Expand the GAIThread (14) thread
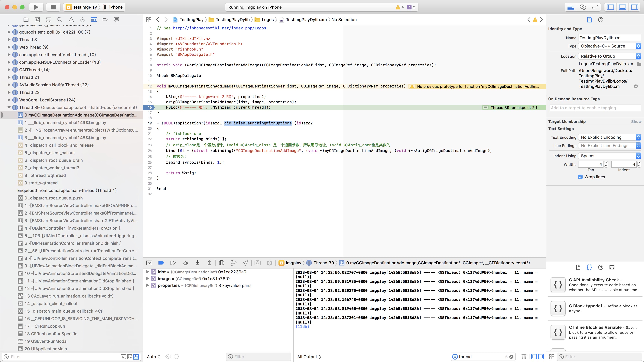This screenshot has height=362, width=644. tap(9, 70)
